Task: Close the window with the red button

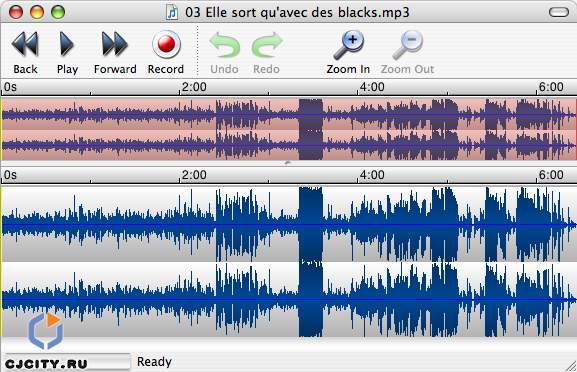Action: pyautogui.click(x=16, y=12)
